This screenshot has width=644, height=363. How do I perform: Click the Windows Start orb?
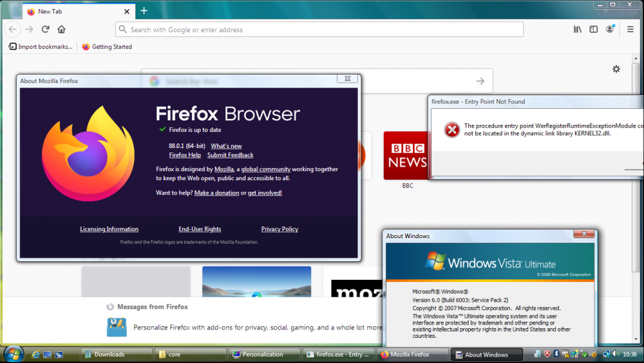(x=14, y=354)
